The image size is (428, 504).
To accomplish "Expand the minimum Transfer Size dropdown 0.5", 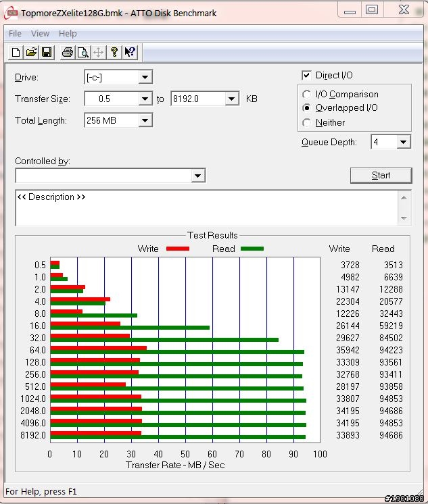I will (145, 99).
